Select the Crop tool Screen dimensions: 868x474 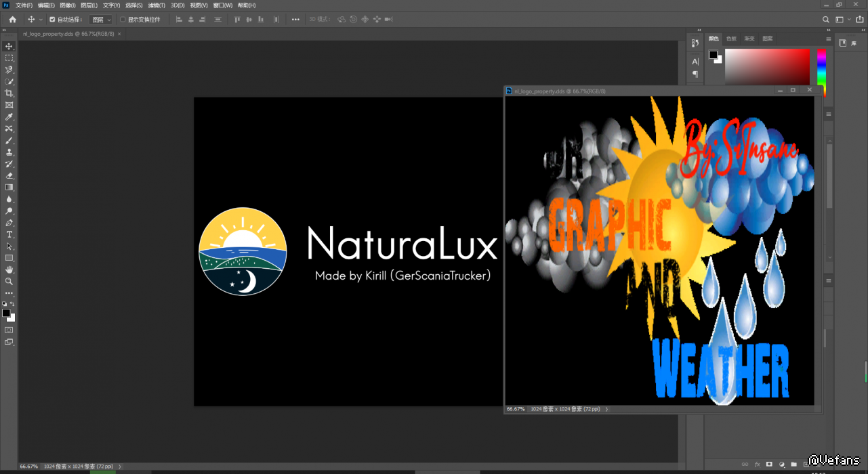point(9,93)
